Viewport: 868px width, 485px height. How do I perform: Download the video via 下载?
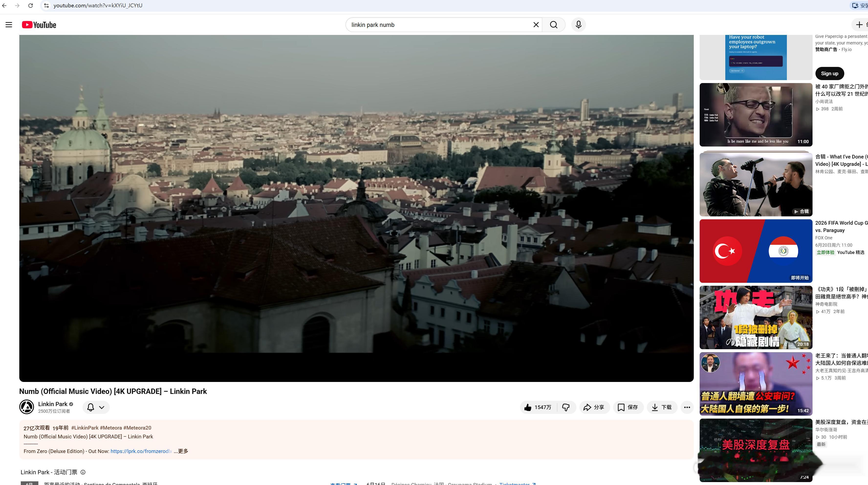coord(662,407)
